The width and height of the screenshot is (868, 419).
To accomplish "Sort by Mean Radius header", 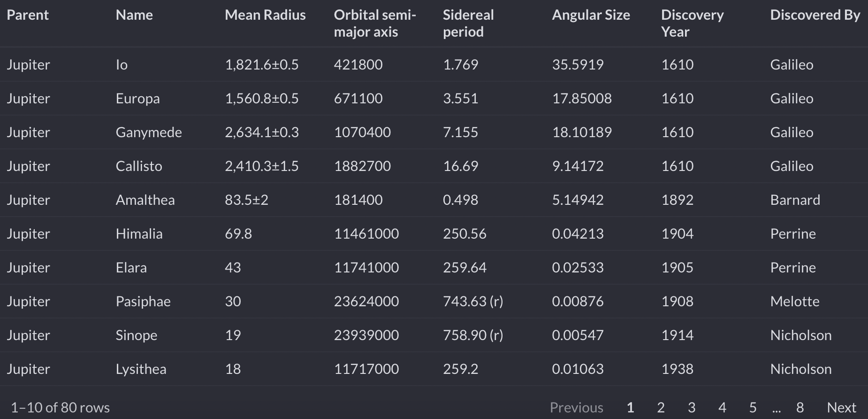I will (265, 15).
